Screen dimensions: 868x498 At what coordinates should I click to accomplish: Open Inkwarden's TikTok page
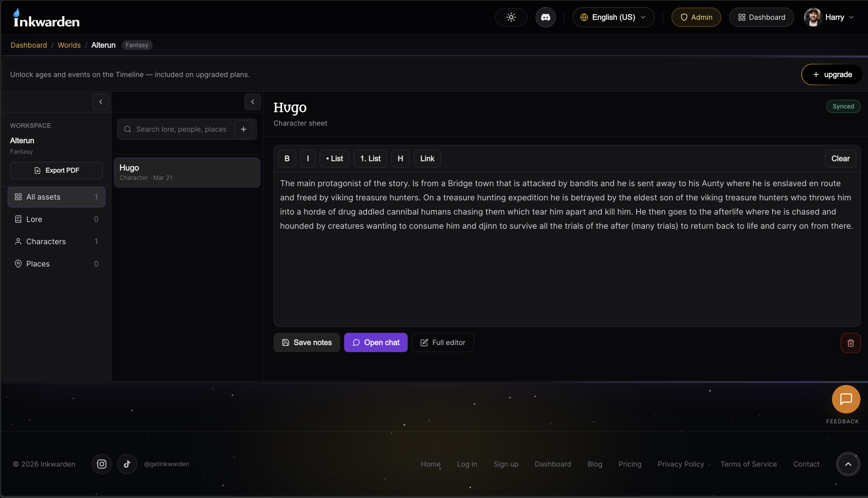tap(127, 464)
